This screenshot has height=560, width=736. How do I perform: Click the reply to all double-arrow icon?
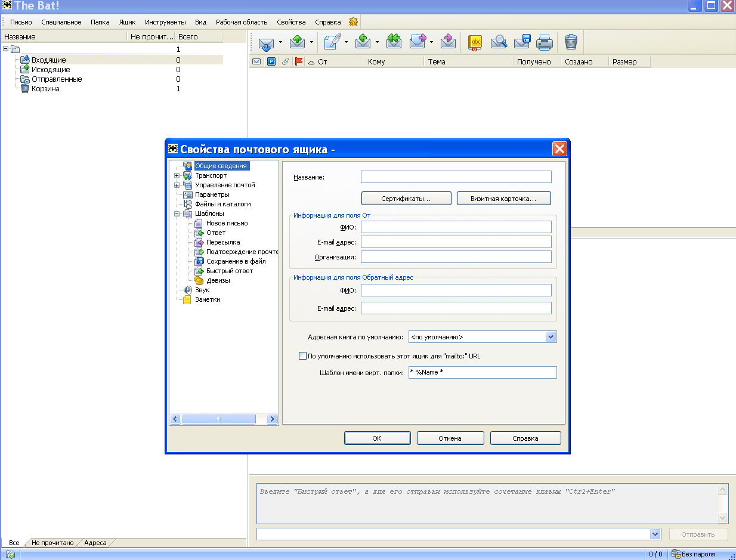[394, 42]
